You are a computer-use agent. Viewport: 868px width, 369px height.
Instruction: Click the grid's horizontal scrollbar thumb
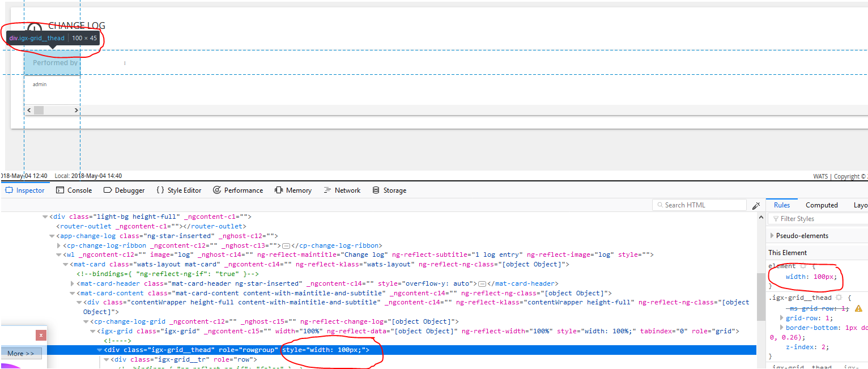(39, 111)
